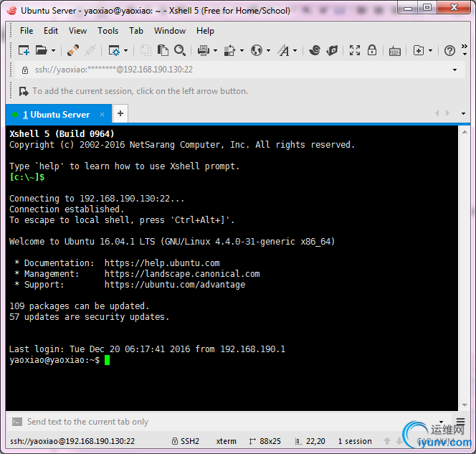Expand the new tab toolbar dropdown arrow
Viewport: 476px width, 454px height.
click(430, 50)
